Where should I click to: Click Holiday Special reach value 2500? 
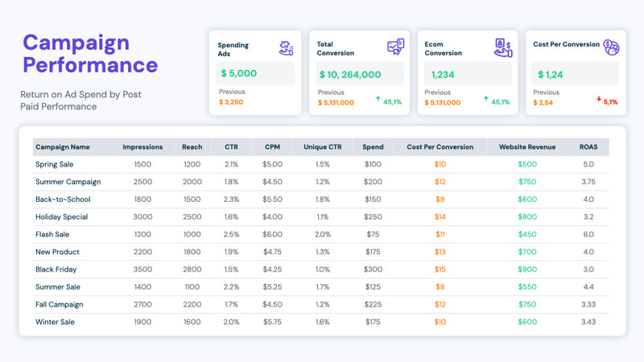pyautogui.click(x=192, y=216)
